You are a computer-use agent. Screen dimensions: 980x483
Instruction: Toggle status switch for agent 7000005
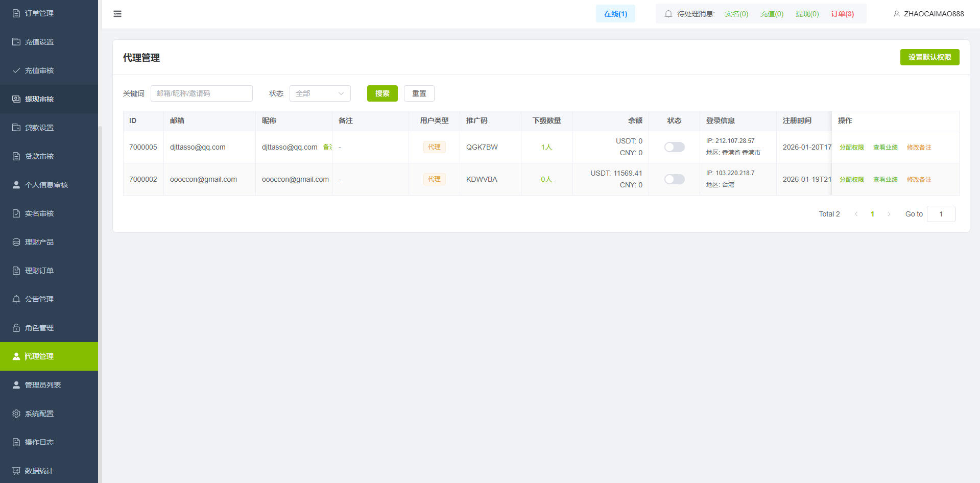(x=674, y=147)
